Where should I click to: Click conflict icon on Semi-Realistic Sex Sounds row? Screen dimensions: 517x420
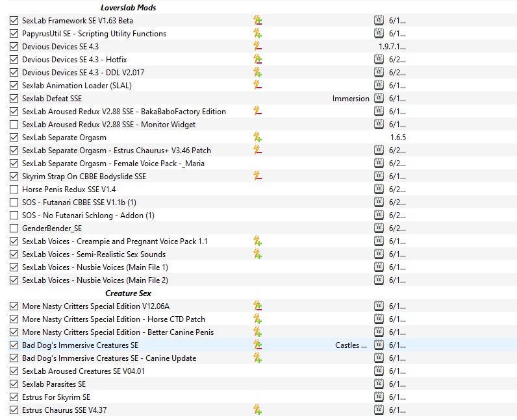tap(257, 254)
